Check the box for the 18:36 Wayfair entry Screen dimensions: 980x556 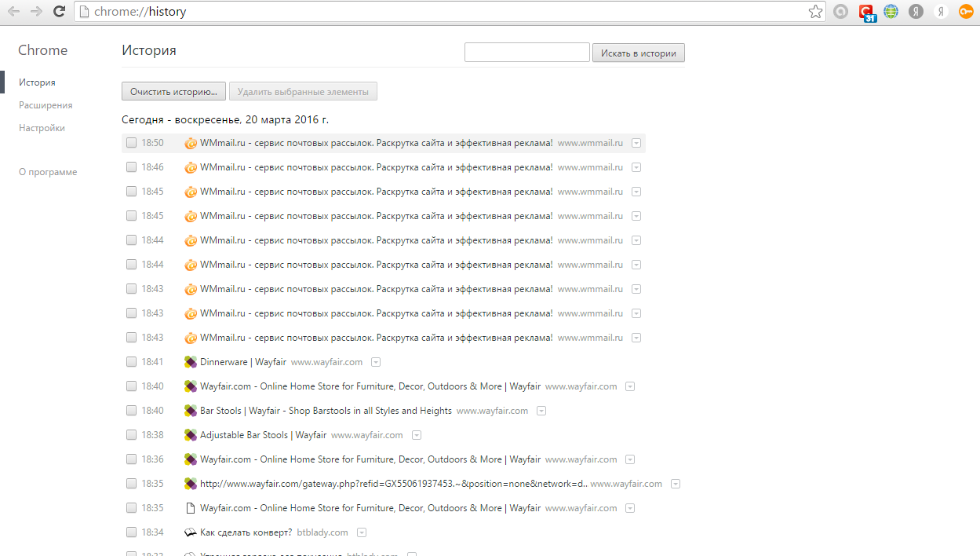point(132,459)
